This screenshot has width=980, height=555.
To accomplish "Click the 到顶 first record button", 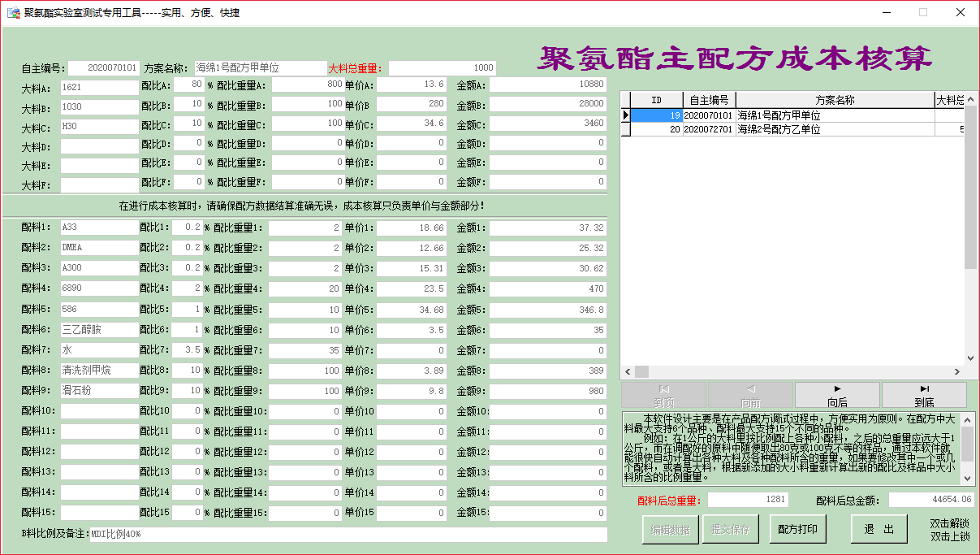I will 663,395.
